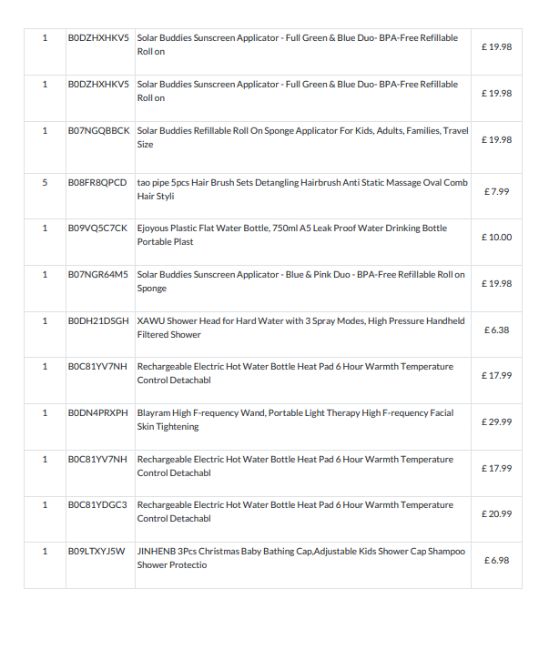539x650 pixels.
Task: Click the £ 29.99 price cell
Action: click(496, 422)
